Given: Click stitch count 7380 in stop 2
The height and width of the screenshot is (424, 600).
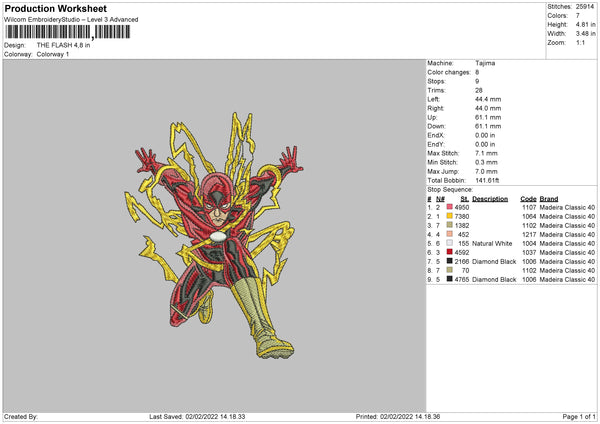Looking at the screenshot, I should [x=462, y=216].
